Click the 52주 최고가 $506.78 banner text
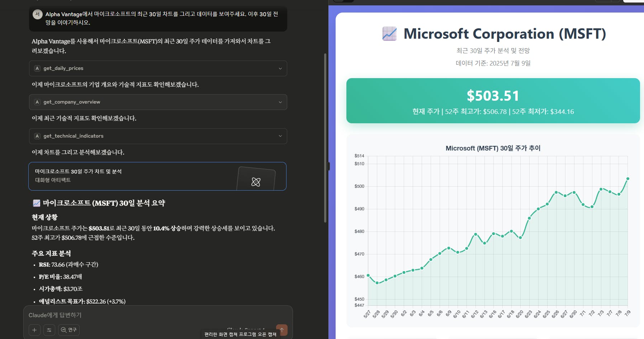Screen dimensions: 644x339 point(476,111)
